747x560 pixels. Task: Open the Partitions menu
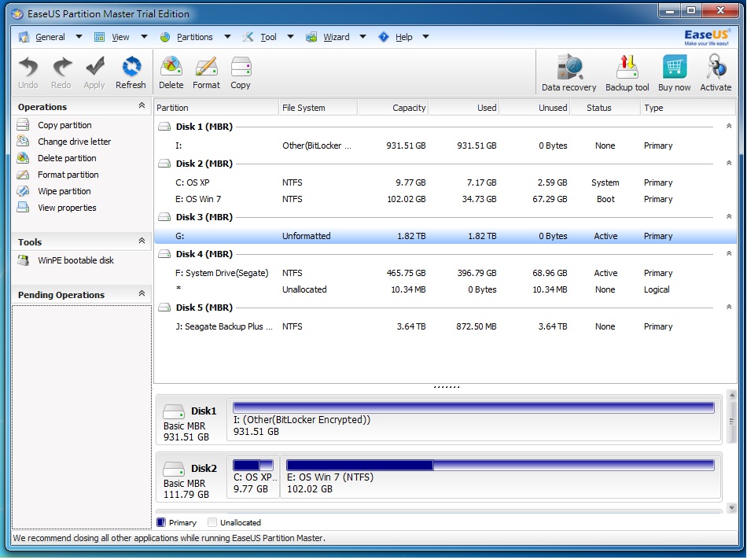click(x=195, y=37)
